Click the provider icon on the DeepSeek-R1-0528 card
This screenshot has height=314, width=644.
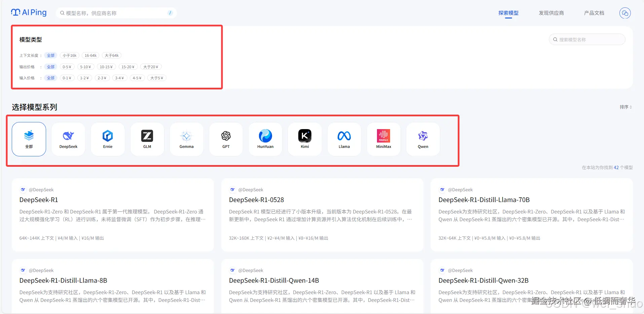coord(232,190)
